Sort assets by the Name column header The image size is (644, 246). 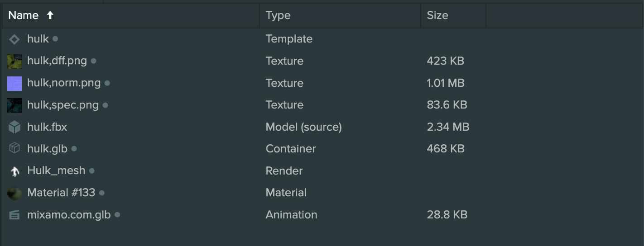(x=24, y=15)
